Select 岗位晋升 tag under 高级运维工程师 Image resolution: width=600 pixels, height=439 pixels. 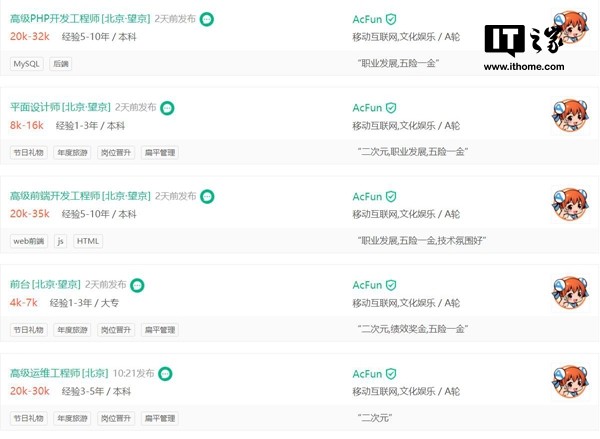[116, 418]
